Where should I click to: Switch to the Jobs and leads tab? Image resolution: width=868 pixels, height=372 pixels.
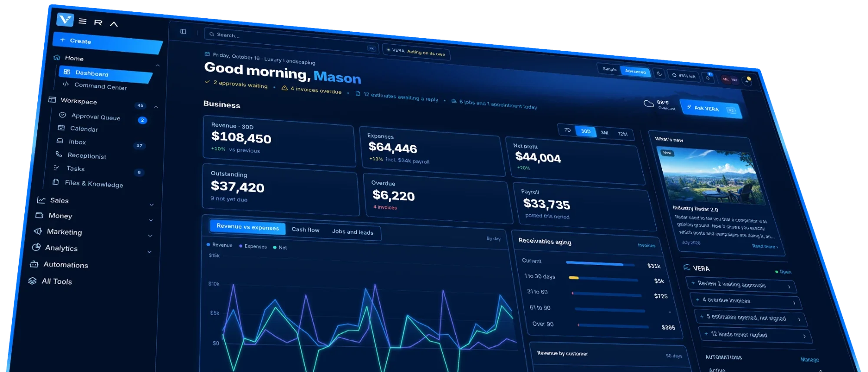(352, 232)
